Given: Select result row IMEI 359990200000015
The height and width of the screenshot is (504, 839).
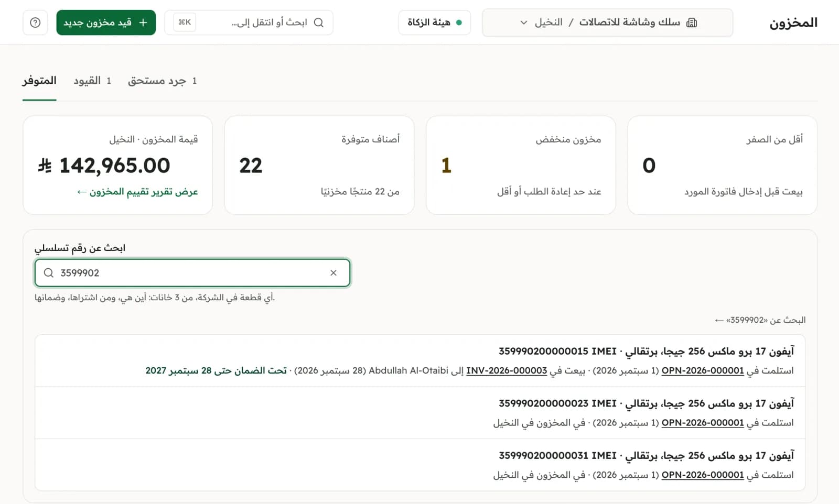Looking at the screenshot, I should pos(420,360).
